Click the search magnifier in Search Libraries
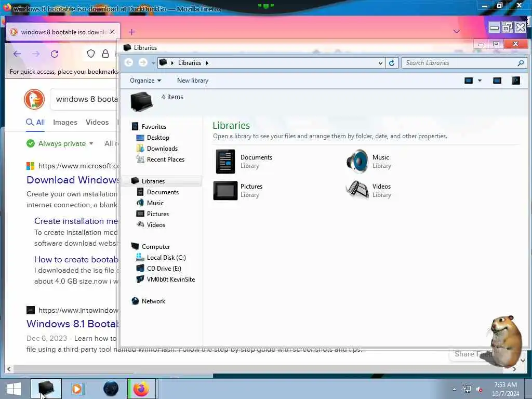The image size is (532, 399). coord(521,63)
